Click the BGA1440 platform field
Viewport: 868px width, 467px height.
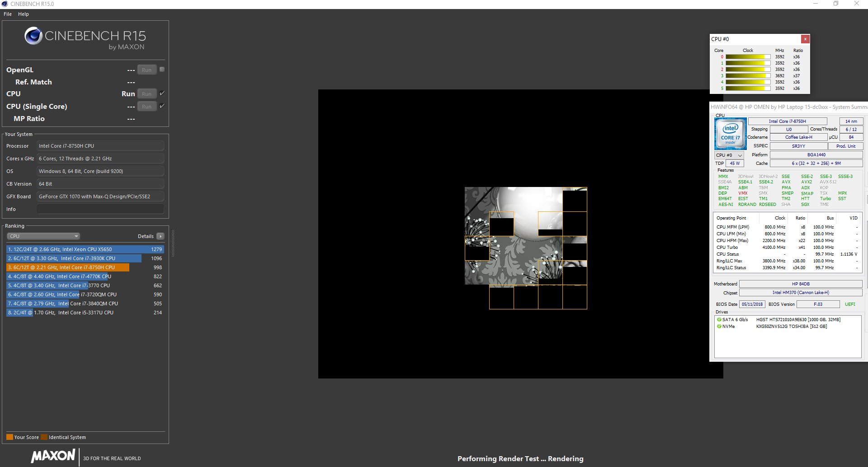pyautogui.click(x=816, y=154)
